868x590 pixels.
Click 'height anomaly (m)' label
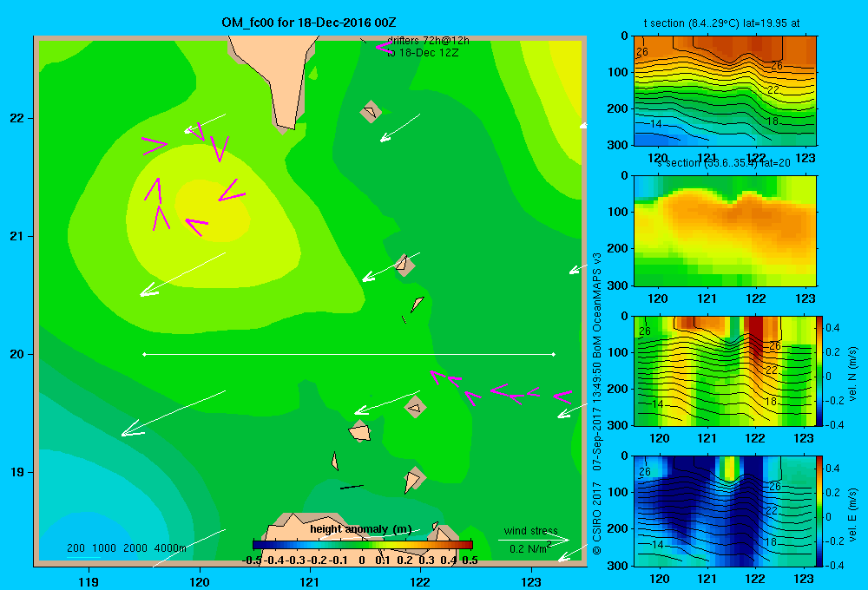[x=360, y=529]
